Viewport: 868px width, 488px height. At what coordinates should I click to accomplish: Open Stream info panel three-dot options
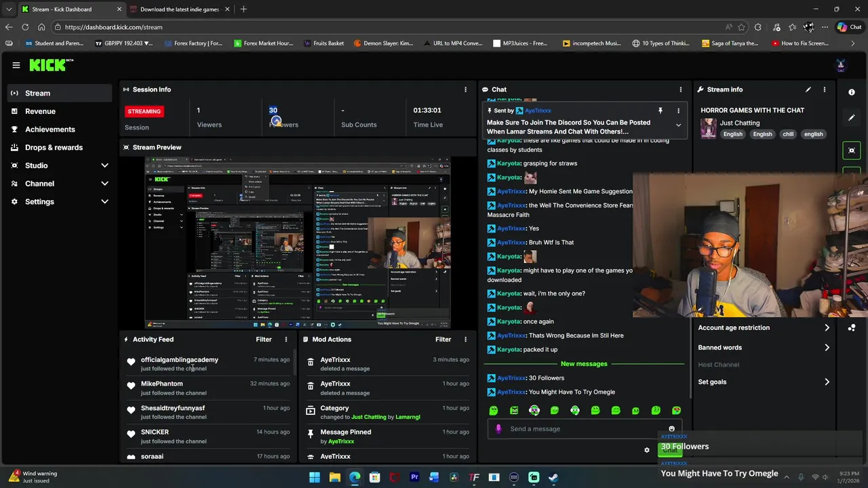(x=824, y=89)
